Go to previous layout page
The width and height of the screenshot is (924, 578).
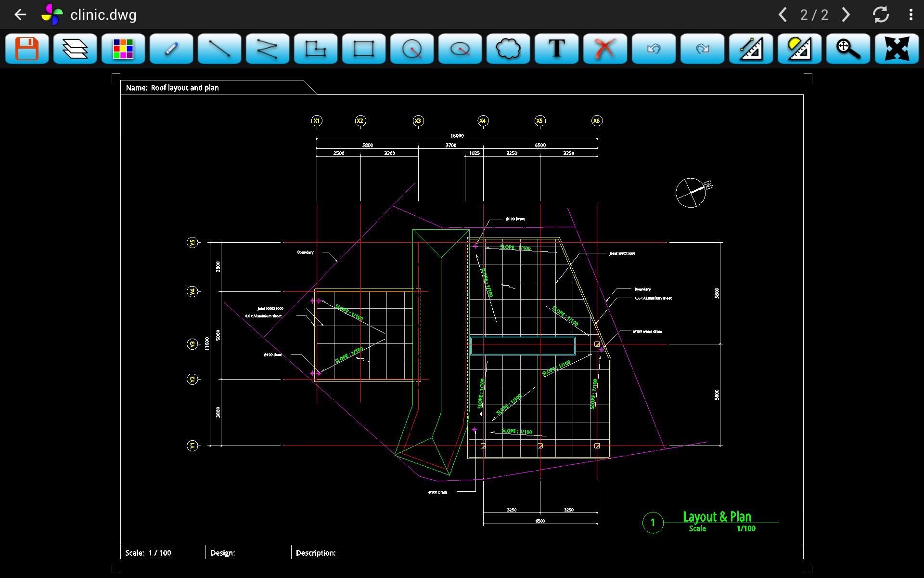(783, 15)
